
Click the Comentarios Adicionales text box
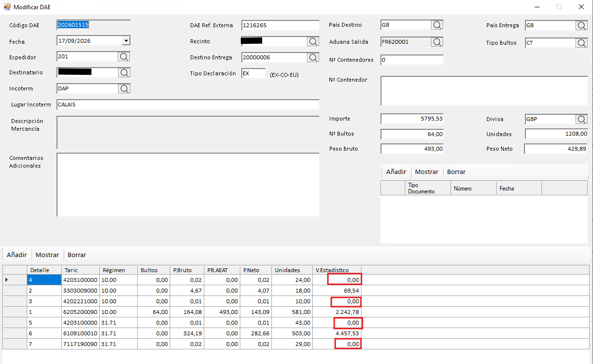pos(188,185)
